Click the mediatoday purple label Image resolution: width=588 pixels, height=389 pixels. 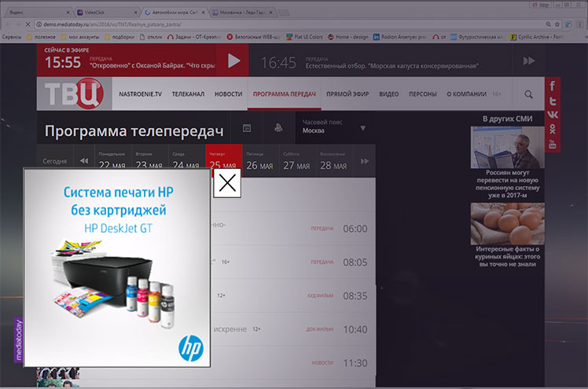click(19, 340)
